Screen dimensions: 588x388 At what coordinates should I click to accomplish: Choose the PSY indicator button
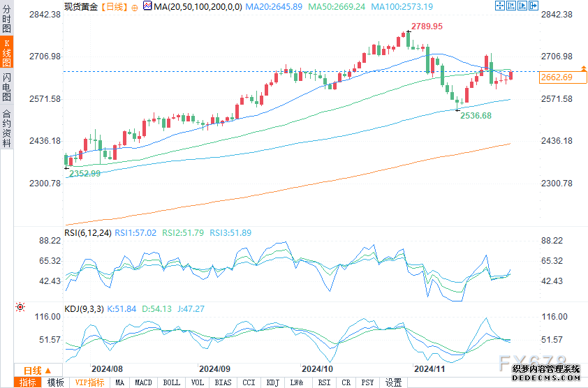pos(367,382)
